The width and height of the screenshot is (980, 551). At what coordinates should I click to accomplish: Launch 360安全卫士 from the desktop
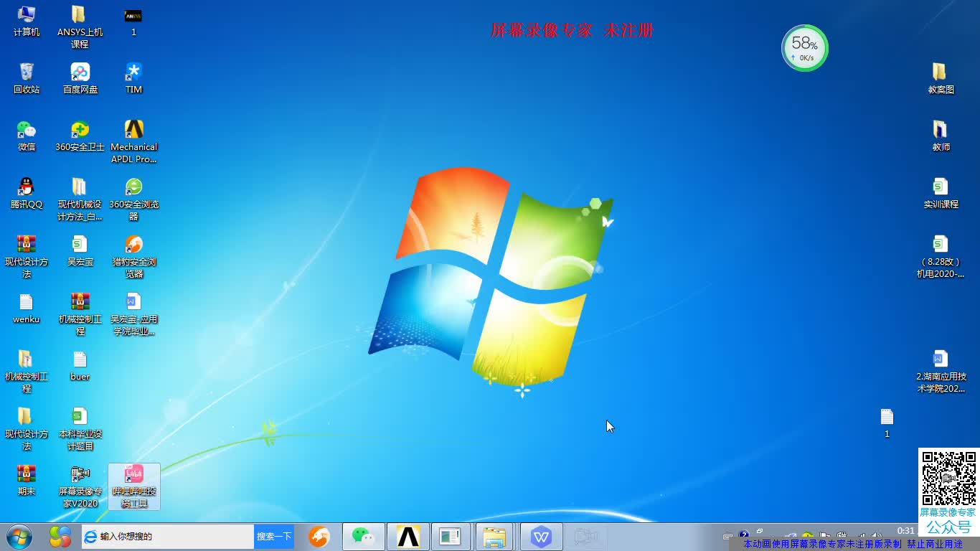click(x=80, y=136)
